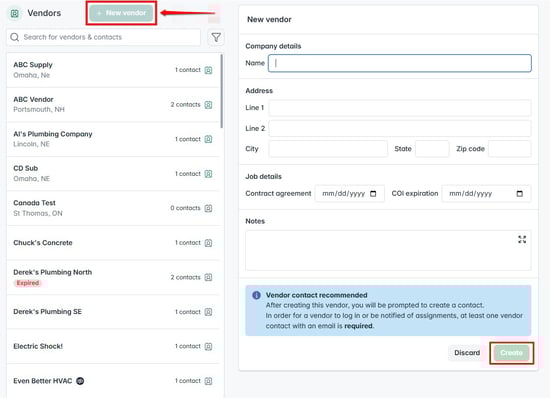Click the Create button
This screenshot has height=398, width=550.
(x=511, y=353)
